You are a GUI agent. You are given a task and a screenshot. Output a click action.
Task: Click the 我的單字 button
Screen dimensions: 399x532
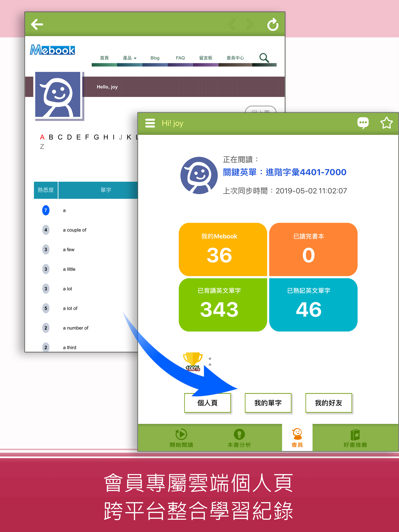click(x=268, y=403)
